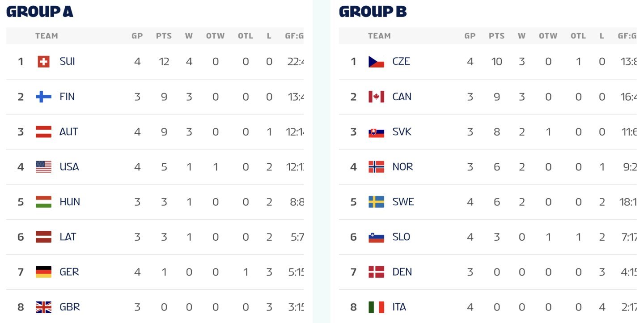Click Group B TEAM column header
Viewport: 644px width, 323px height.
379,36
